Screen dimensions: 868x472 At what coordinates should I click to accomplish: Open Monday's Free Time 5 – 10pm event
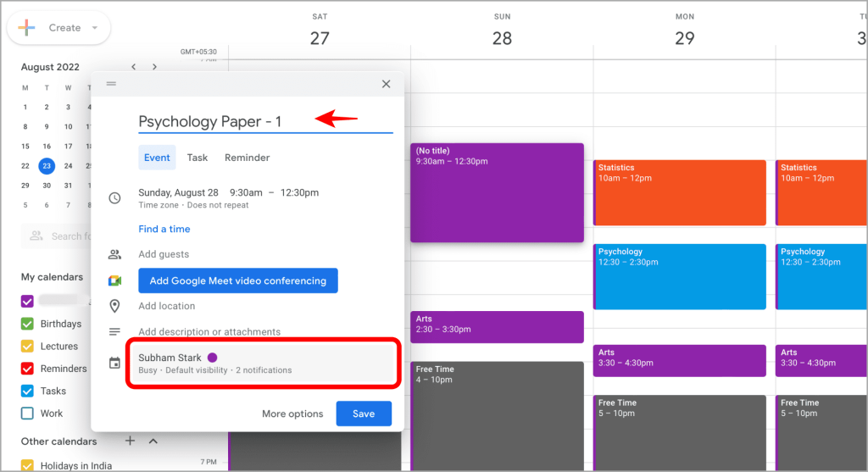pos(679,433)
